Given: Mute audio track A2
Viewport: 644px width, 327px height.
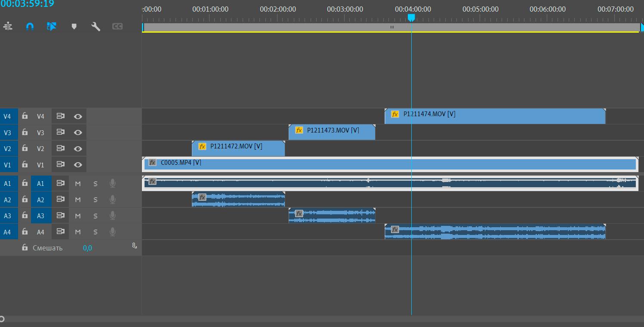Looking at the screenshot, I should [x=78, y=200].
